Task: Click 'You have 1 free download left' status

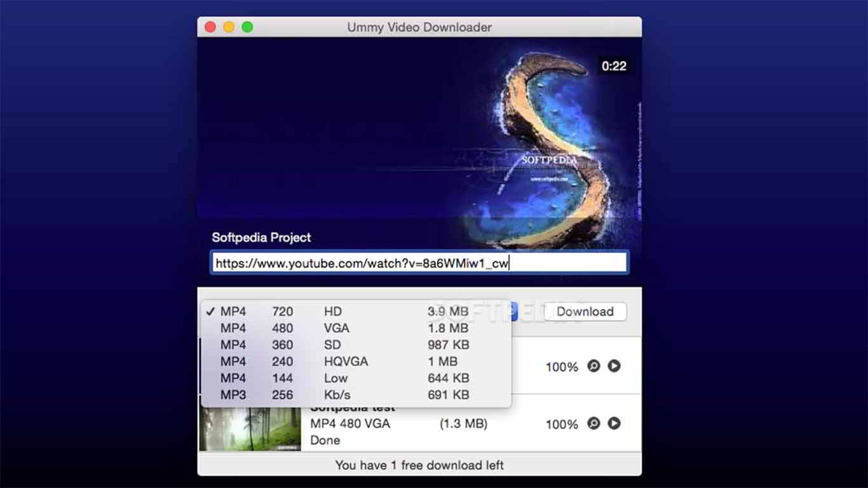Action: [419, 465]
